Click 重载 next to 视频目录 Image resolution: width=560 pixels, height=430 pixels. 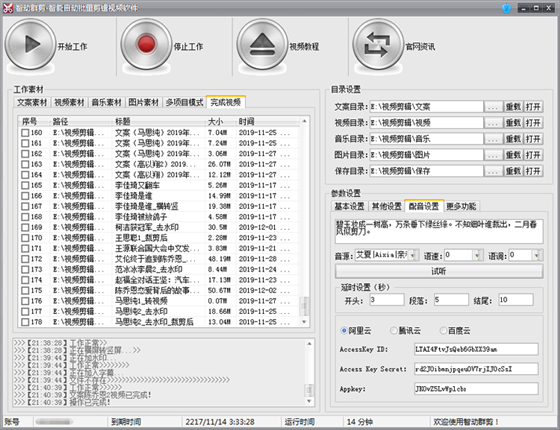pyautogui.click(x=513, y=123)
